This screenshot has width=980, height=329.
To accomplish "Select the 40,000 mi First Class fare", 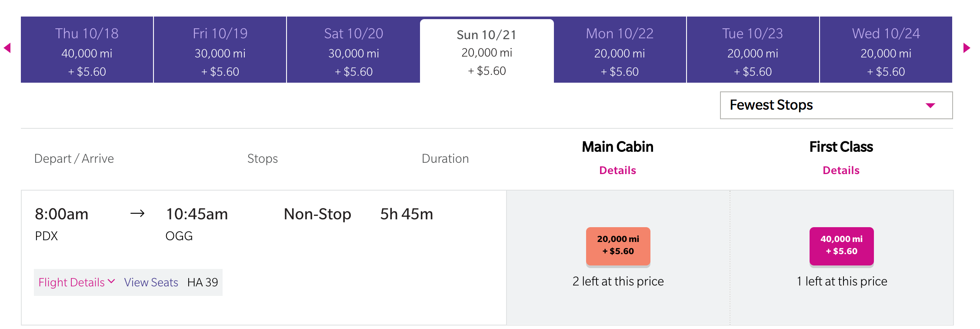I will 841,245.
